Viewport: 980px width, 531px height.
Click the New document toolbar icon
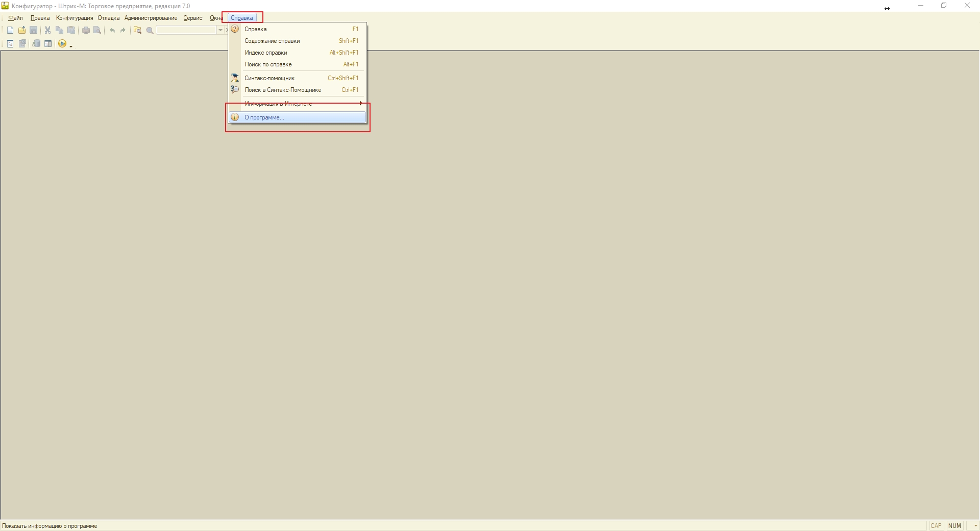(x=10, y=30)
